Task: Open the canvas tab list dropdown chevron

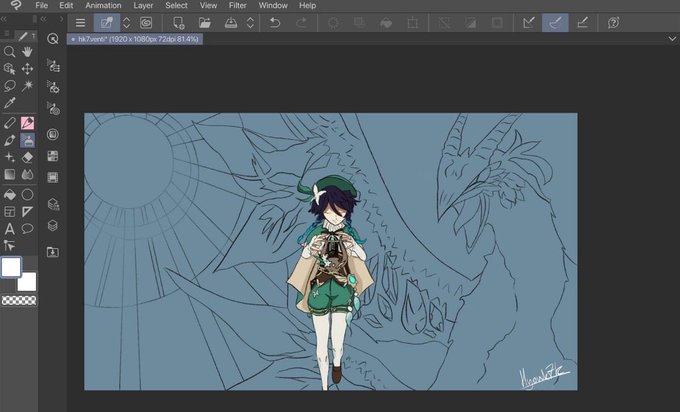Action: click(672, 39)
